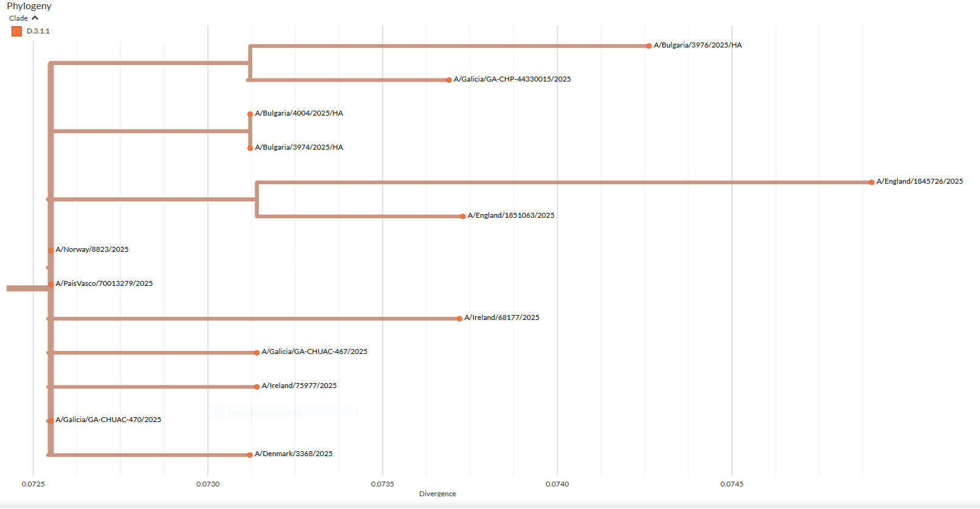Click the A/PaisVasco/70013279/2025 strain label

coord(104,283)
